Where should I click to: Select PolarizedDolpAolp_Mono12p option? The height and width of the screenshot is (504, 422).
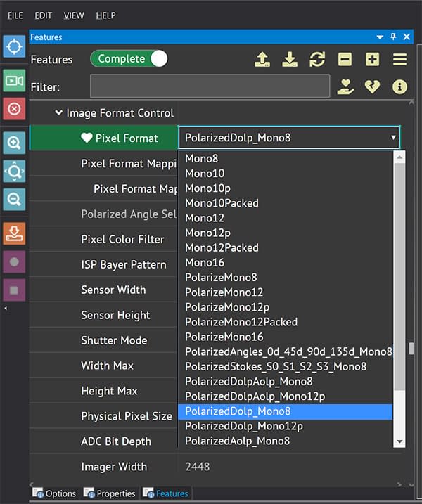point(286,396)
